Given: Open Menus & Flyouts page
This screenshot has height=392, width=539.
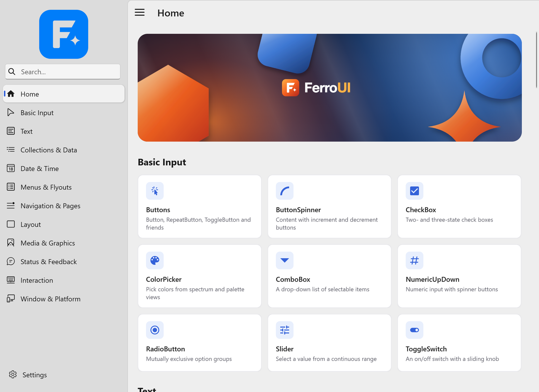Looking at the screenshot, I should [x=64, y=187].
